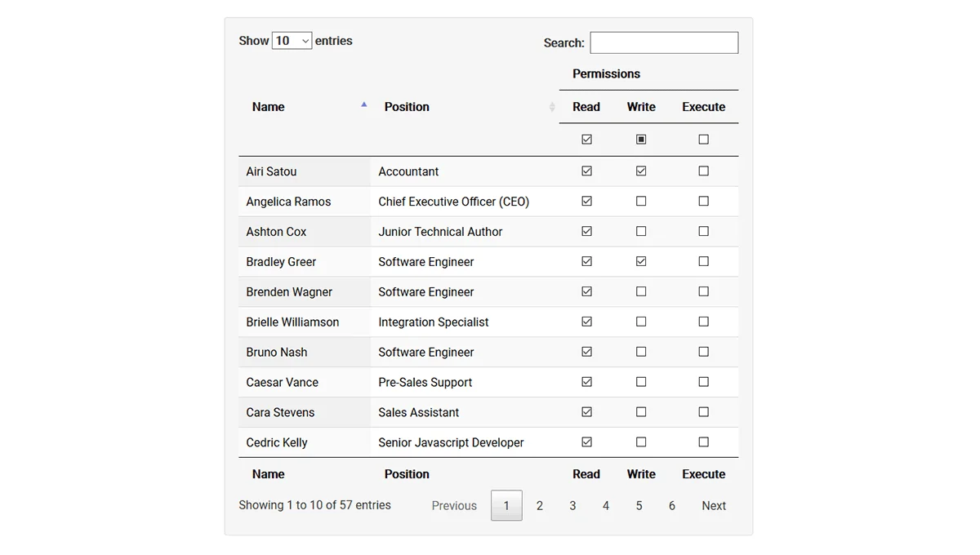The width and height of the screenshot is (980, 555).
Task: Open page 6 of the table
Action: point(671,505)
